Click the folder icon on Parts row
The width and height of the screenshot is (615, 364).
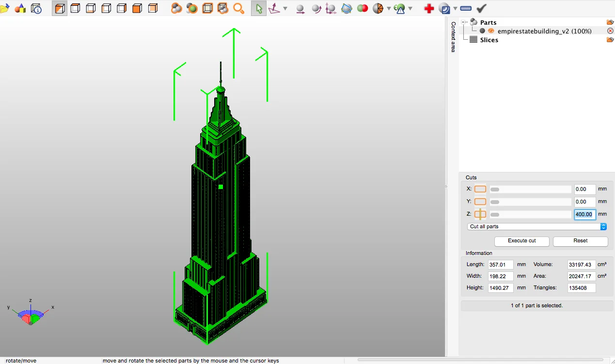point(610,22)
